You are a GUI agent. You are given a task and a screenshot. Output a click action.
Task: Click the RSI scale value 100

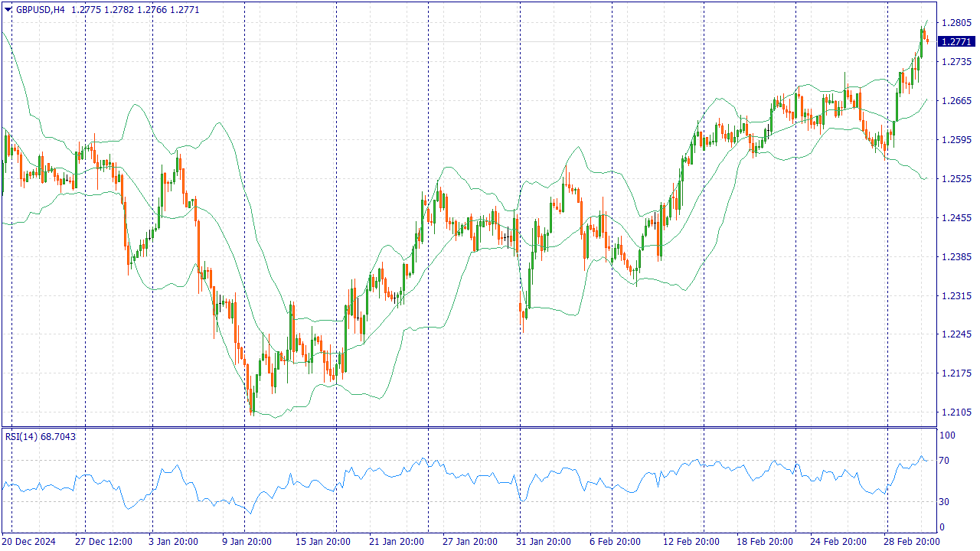point(948,435)
